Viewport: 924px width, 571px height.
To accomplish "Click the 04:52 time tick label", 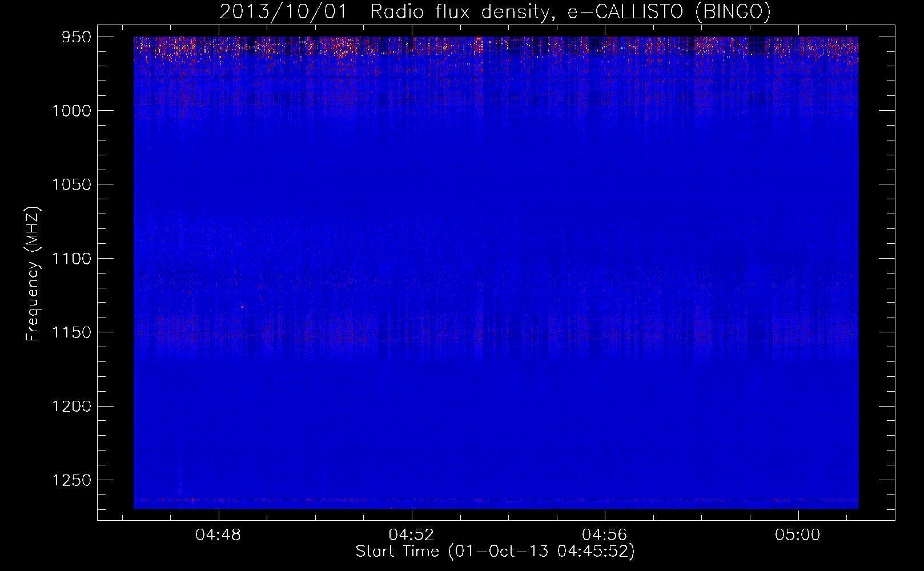I will (x=411, y=535).
